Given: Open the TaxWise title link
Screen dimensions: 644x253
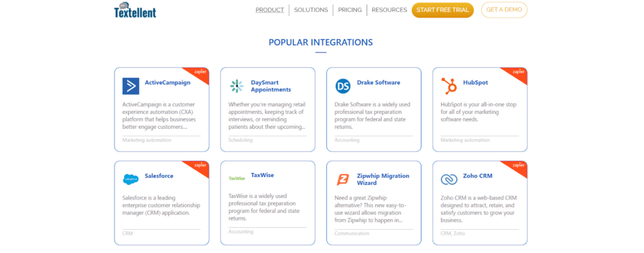Looking at the screenshot, I should pos(262,175).
